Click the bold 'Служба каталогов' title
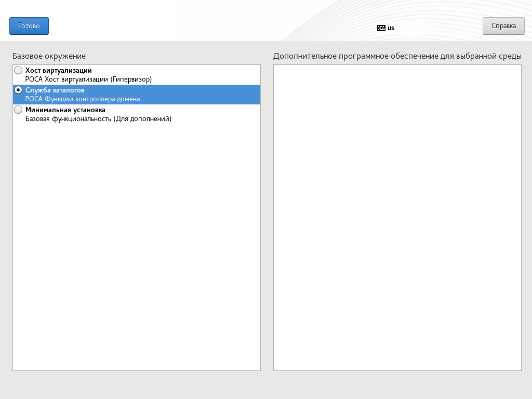The width and height of the screenshot is (532, 399). [x=55, y=90]
